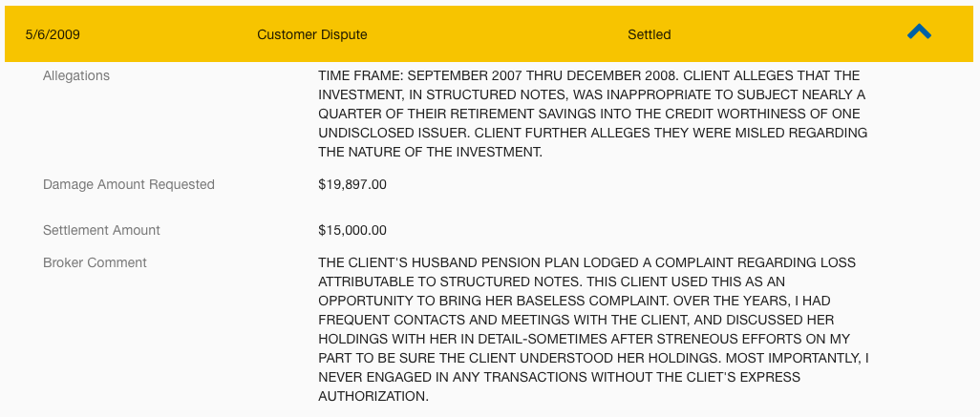Click the $15,000.00 settlement value
The width and height of the screenshot is (980, 417).
[x=352, y=230]
